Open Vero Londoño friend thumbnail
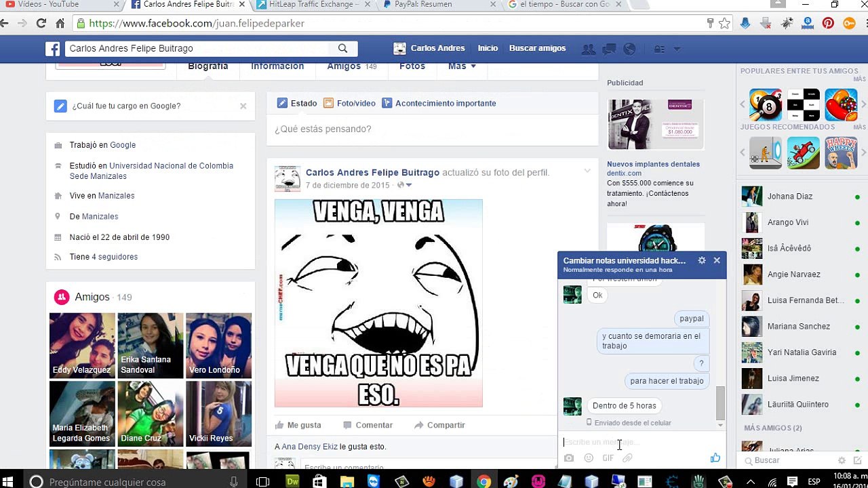This screenshot has width=868, height=488. point(218,345)
